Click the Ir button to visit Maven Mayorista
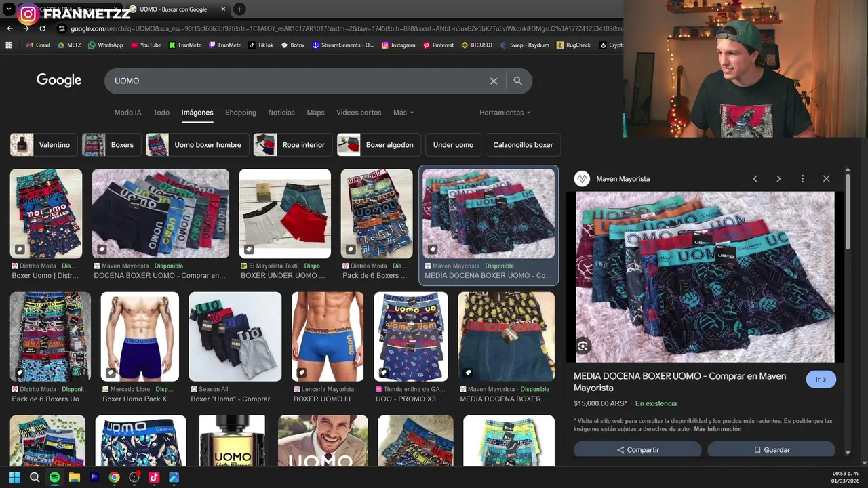The height and width of the screenshot is (488, 868). 821,380
